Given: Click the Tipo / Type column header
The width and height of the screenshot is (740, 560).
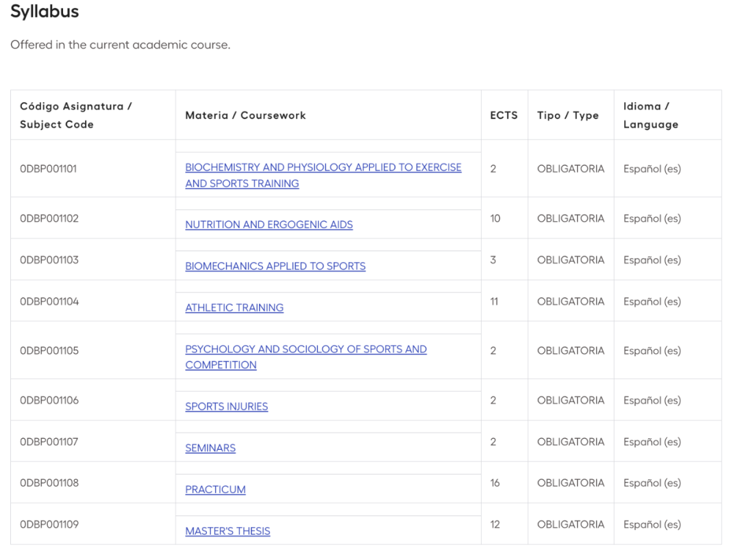Looking at the screenshot, I should 567,115.
